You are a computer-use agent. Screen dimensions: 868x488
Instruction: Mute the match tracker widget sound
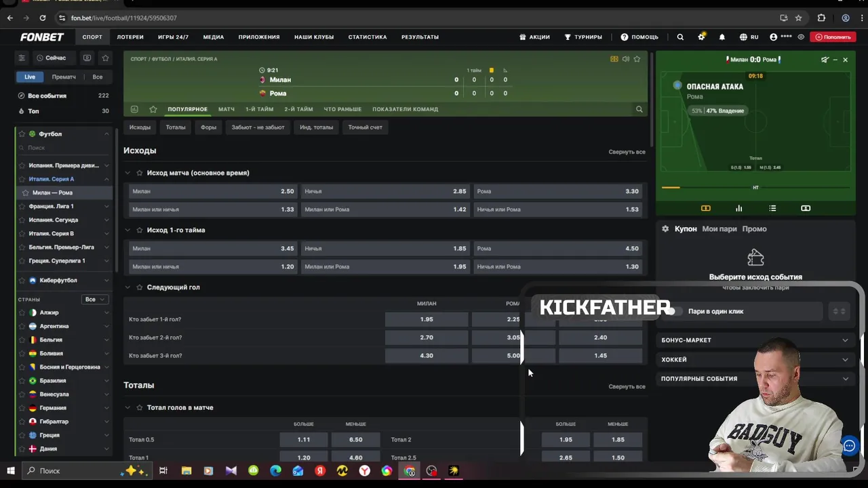(825, 60)
